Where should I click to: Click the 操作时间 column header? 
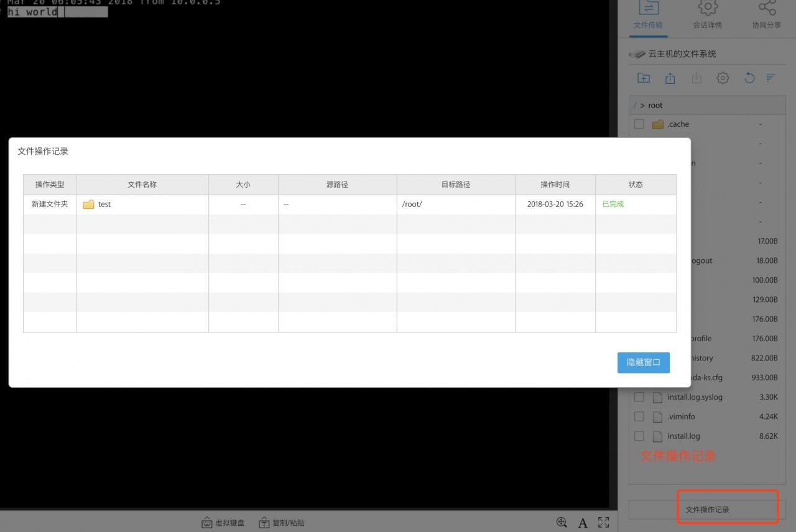555,185
